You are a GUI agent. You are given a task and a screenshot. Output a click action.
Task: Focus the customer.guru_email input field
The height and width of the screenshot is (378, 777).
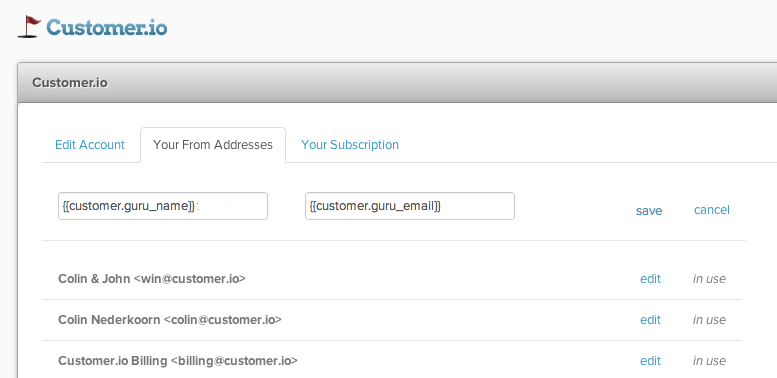(x=410, y=206)
